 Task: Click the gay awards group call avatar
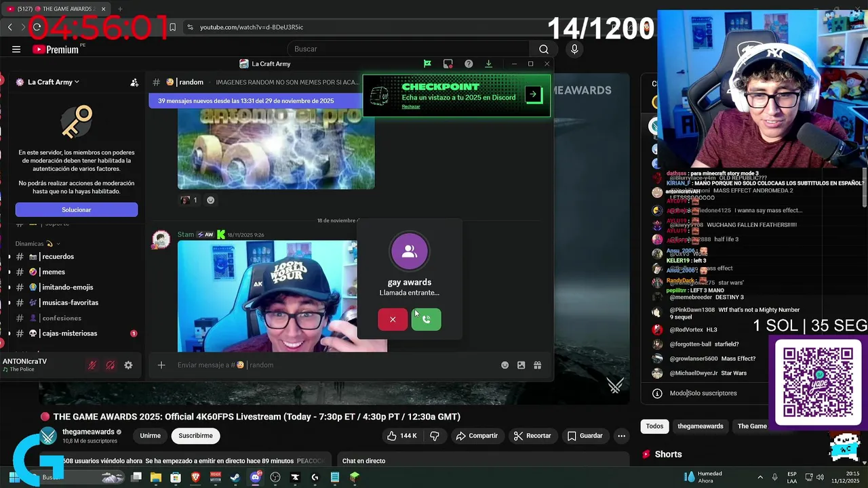pyautogui.click(x=409, y=251)
